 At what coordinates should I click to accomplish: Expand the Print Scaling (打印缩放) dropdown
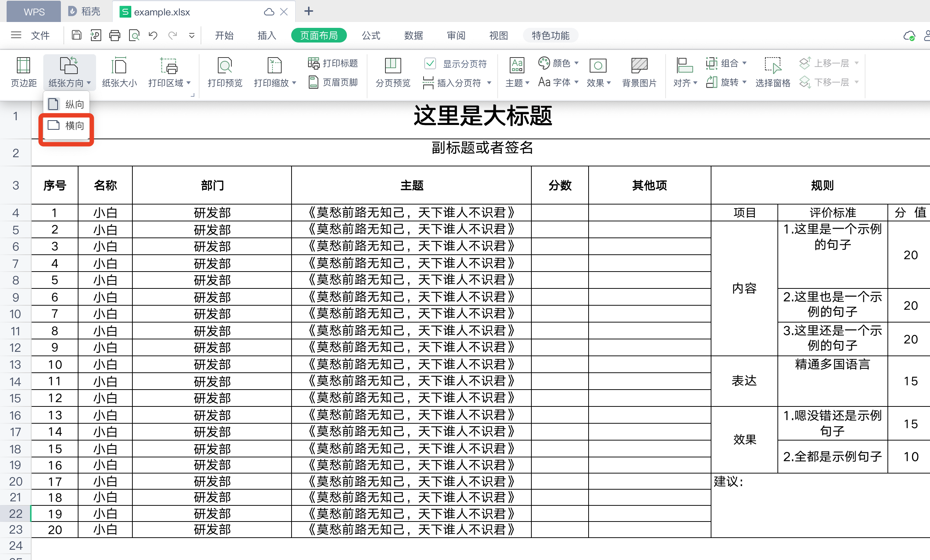(x=294, y=83)
